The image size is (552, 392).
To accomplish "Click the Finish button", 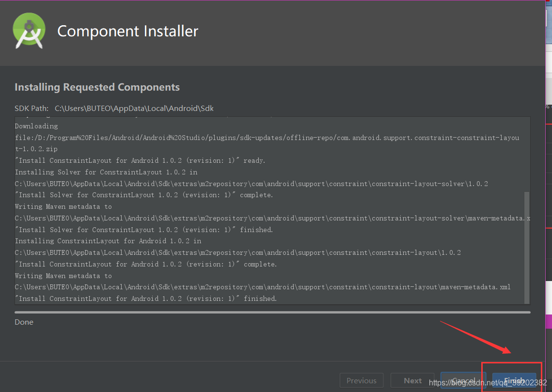I will 514,381.
